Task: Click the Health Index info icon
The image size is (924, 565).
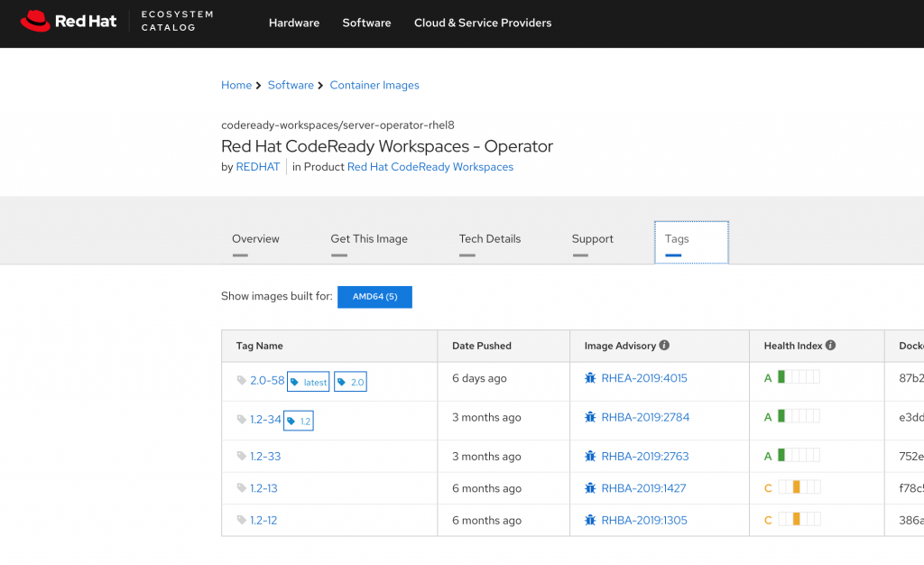Action: 830,346
